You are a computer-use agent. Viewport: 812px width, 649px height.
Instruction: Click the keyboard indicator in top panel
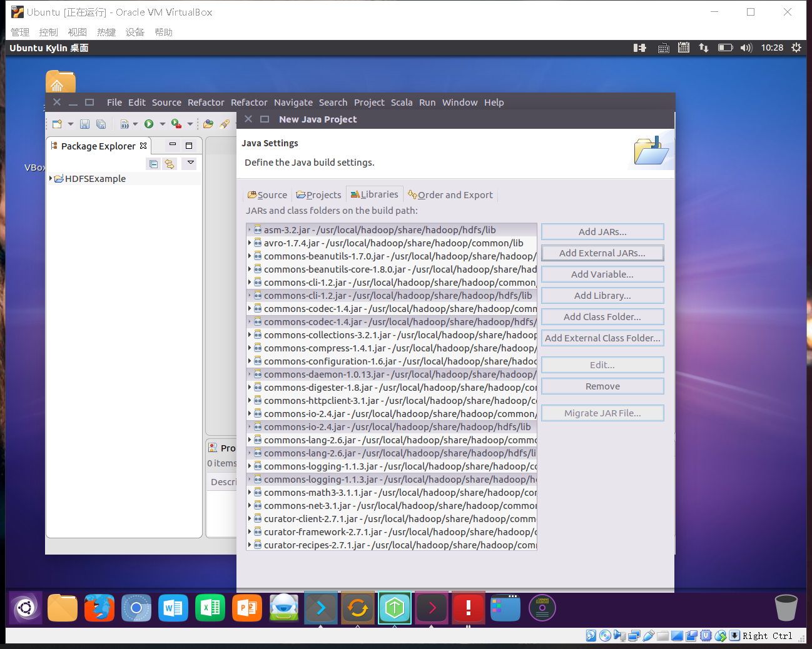pyautogui.click(x=664, y=48)
